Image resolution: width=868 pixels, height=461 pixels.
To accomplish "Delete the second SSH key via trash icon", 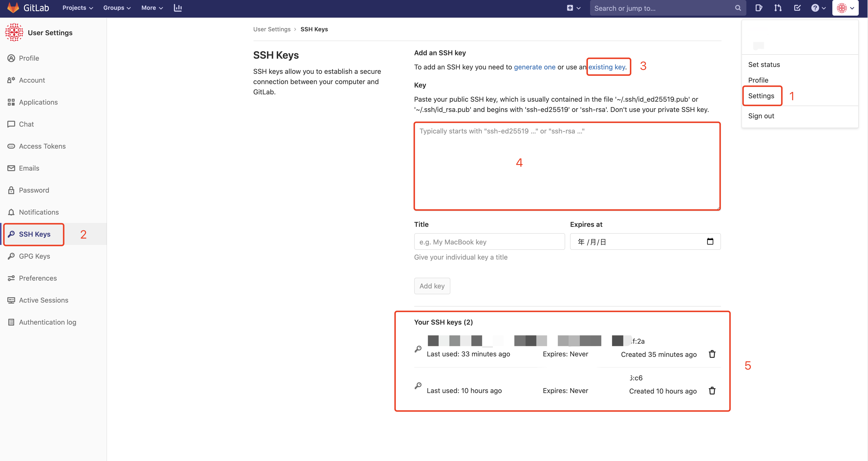I will coord(712,391).
